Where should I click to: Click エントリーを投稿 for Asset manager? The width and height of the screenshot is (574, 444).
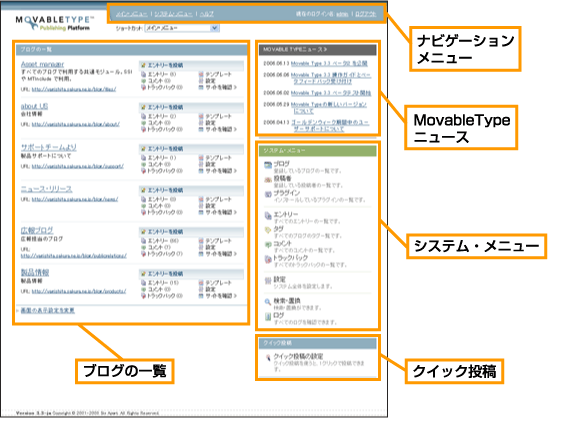165,65
